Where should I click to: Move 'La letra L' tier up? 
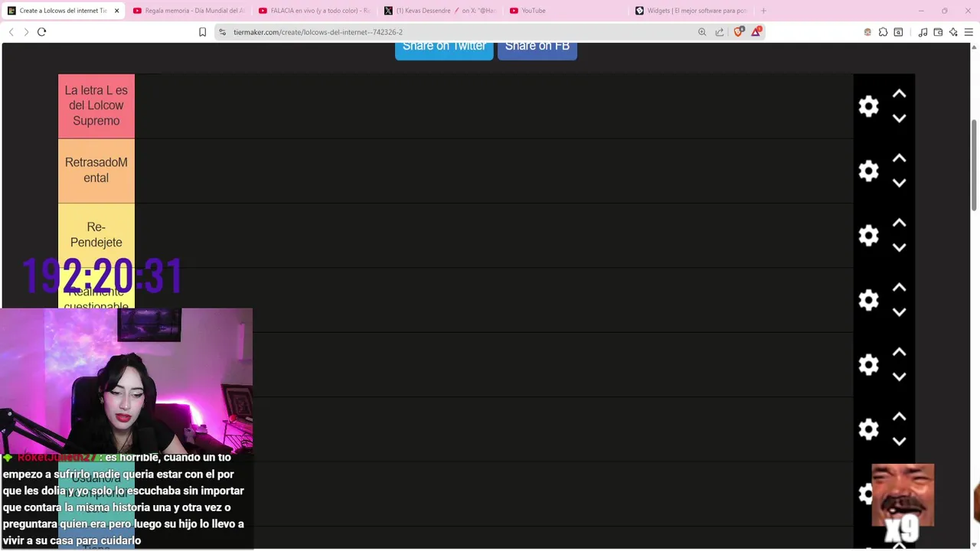tap(900, 94)
